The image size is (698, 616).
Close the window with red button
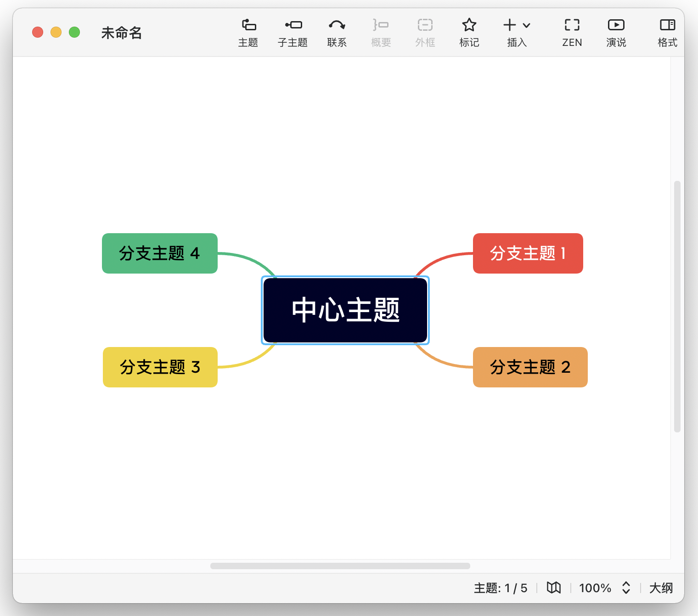pos(38,32)
